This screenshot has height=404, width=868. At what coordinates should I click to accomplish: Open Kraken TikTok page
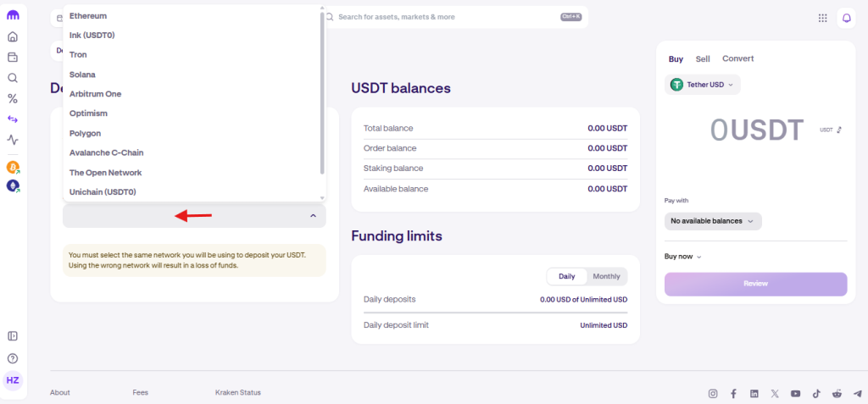point(816,394)
